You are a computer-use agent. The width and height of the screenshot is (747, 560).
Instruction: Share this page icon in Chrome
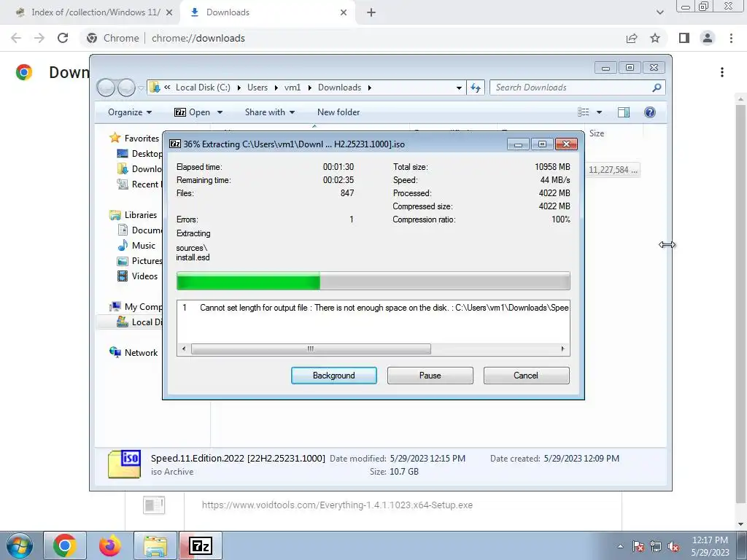(632, 38)
